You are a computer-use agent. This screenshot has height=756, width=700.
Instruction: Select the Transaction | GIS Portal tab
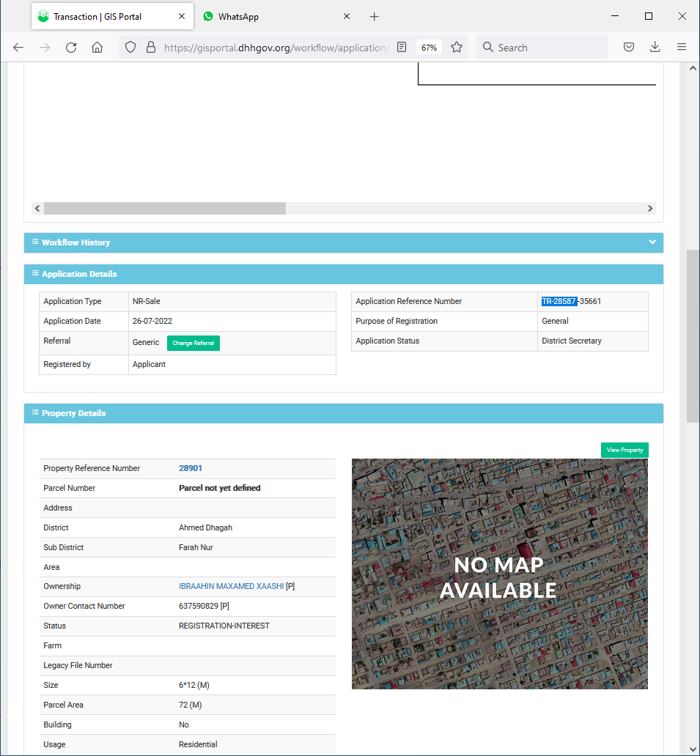point(112,16)
